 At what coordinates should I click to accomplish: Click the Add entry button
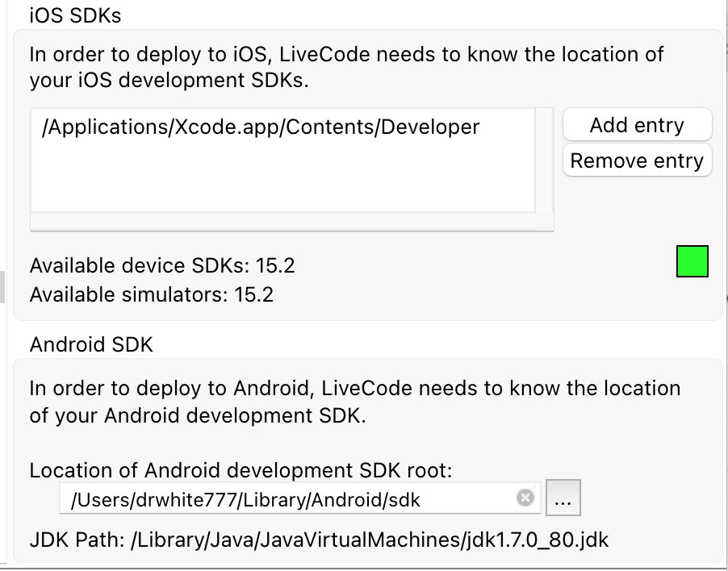click(636, 125)
